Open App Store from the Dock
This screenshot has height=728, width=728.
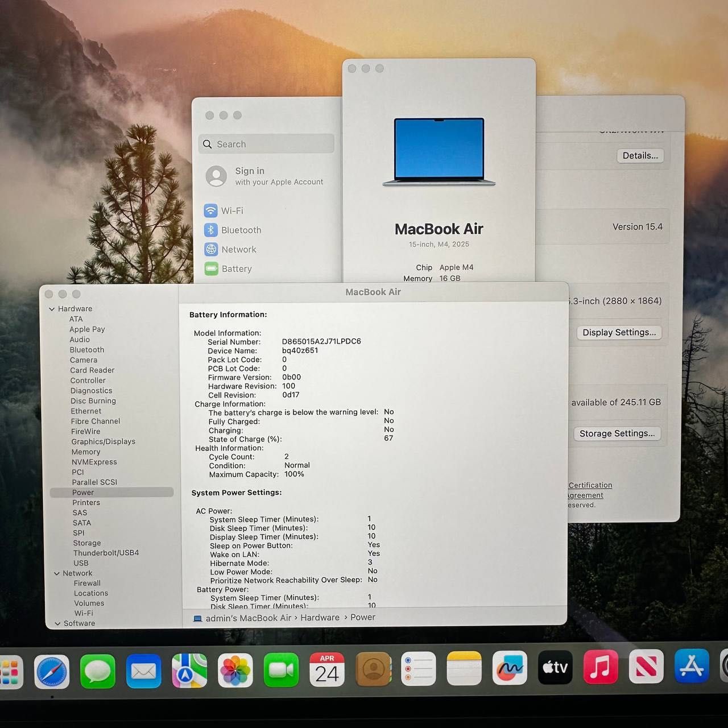point(692,665)
